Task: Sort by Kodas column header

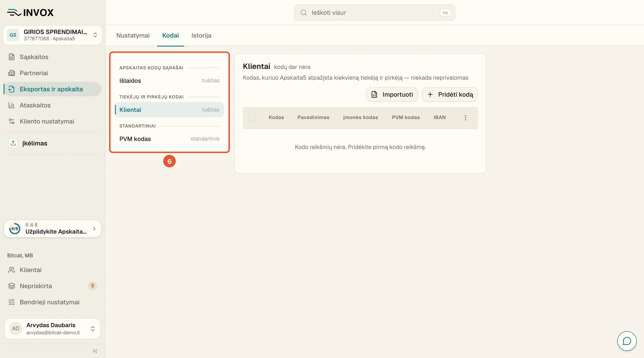Action: 276,117
